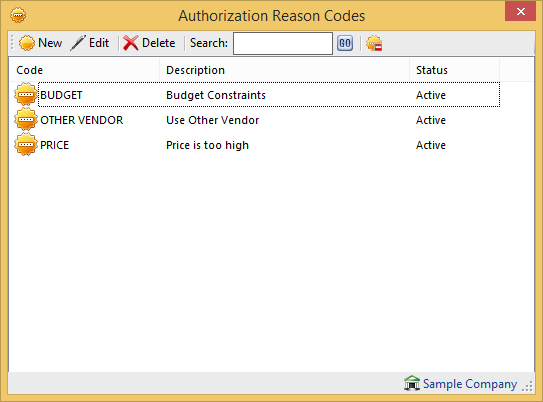Sort by the Code column header
The image size is (543, 402).
tap(84, 70)
